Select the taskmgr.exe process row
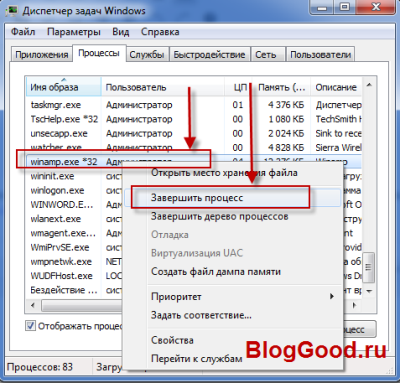The image size is (400, 383). coord(193,105)
